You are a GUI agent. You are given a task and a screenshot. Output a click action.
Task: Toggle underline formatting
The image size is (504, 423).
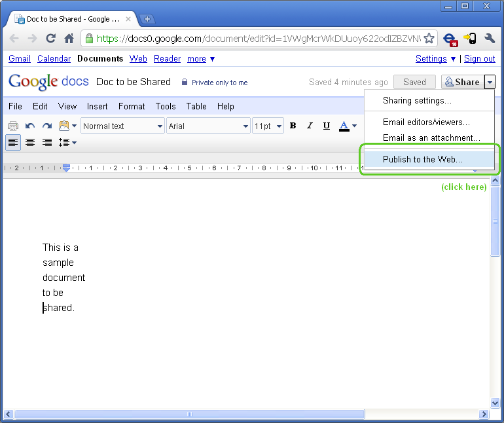point(327,126)
